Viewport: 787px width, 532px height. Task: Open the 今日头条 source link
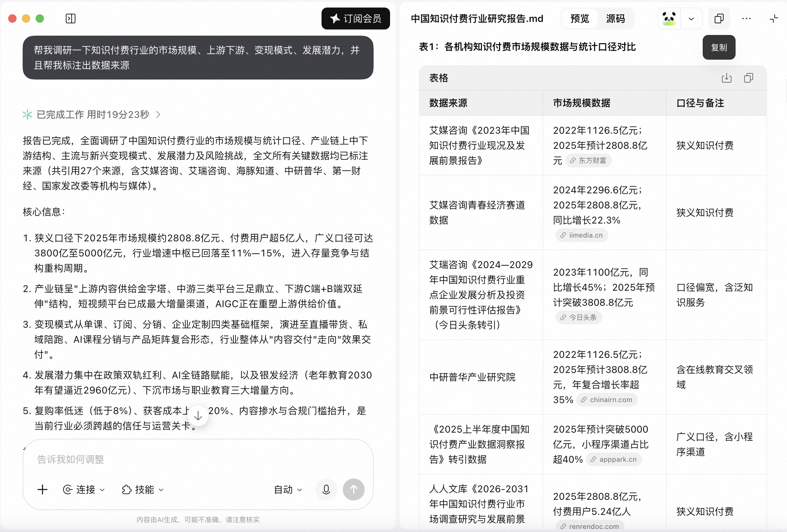(579, 317)
